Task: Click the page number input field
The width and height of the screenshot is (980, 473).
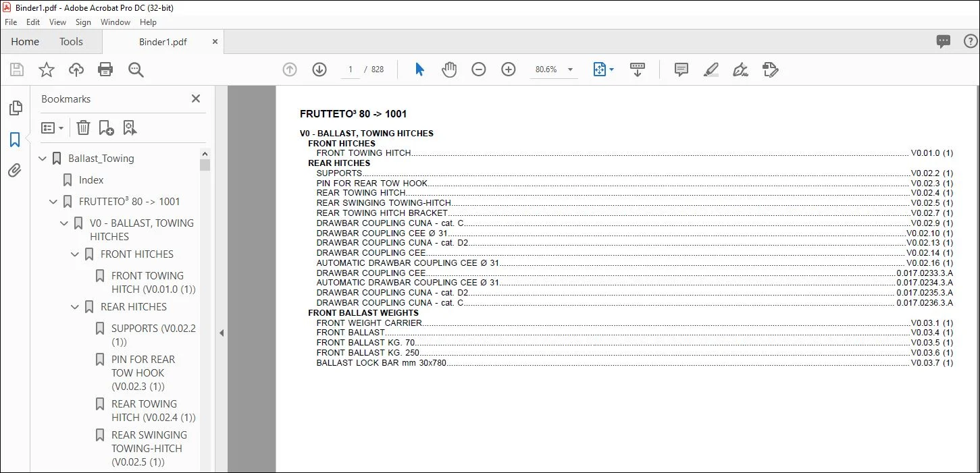Action: pyautogui.click(x=351, y=69)
